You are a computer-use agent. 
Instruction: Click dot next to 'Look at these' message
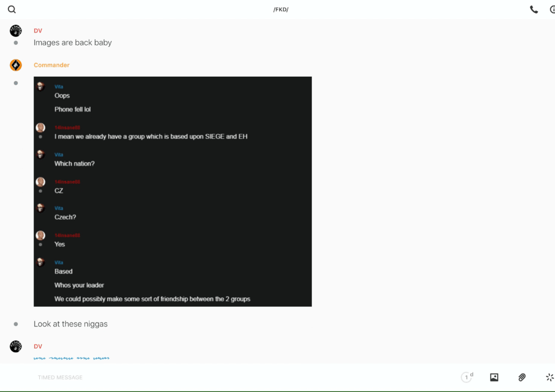click(x=16, y=324)
